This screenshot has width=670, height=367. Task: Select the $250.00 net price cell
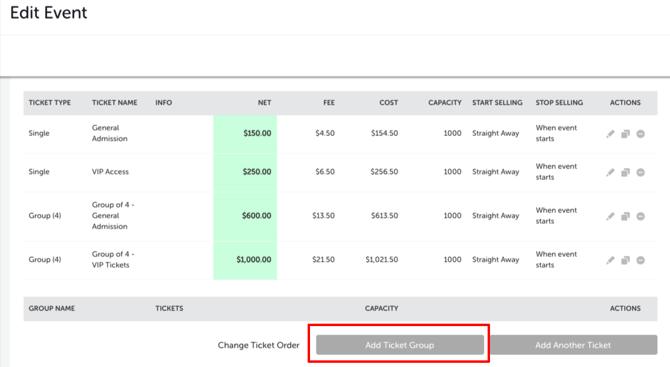(245, 172)
